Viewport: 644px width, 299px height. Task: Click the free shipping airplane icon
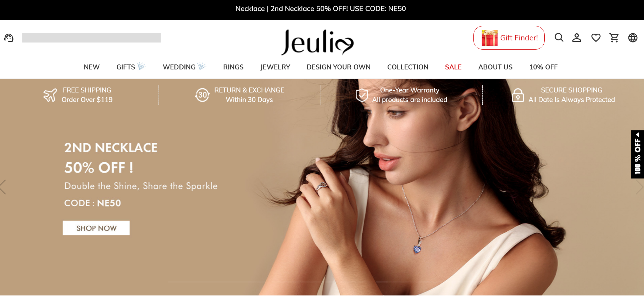(x=50, y=95)
